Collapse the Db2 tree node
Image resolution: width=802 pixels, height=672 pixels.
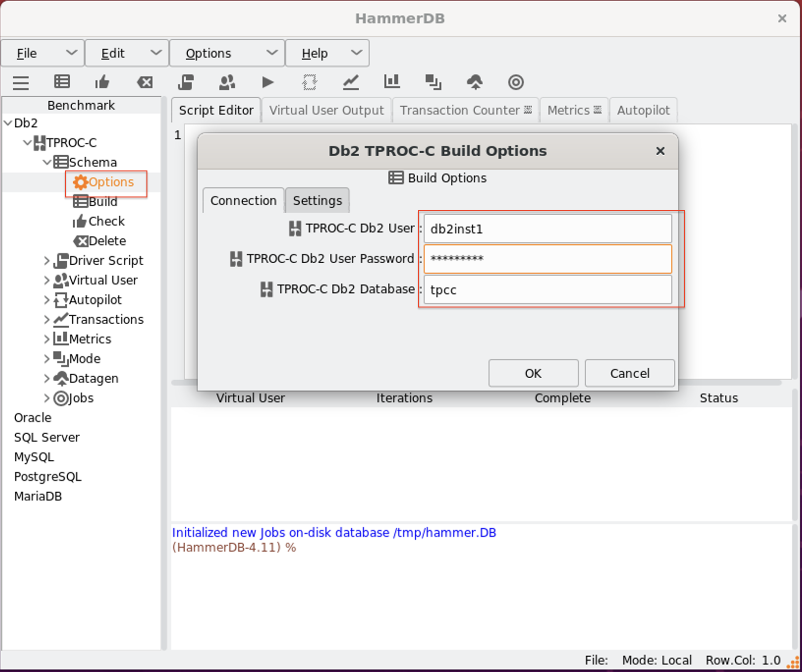pyautogui.click(x=8, y=123)
